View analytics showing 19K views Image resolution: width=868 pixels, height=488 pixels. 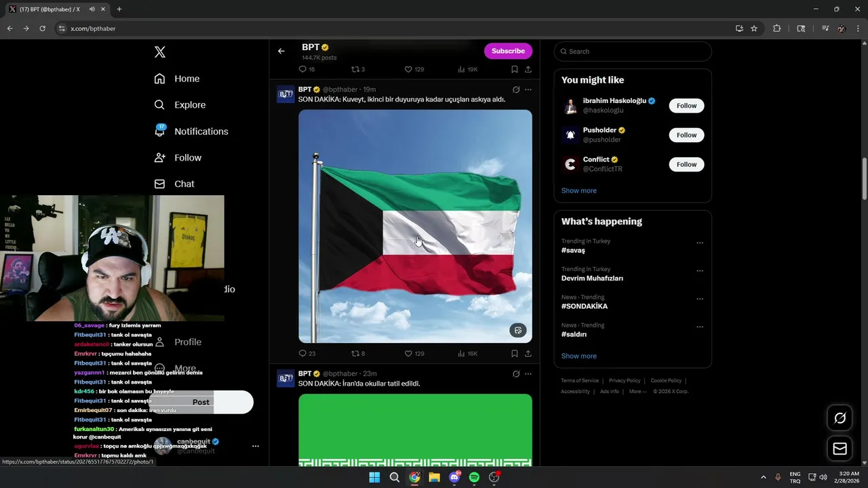(x=468, y=69)
